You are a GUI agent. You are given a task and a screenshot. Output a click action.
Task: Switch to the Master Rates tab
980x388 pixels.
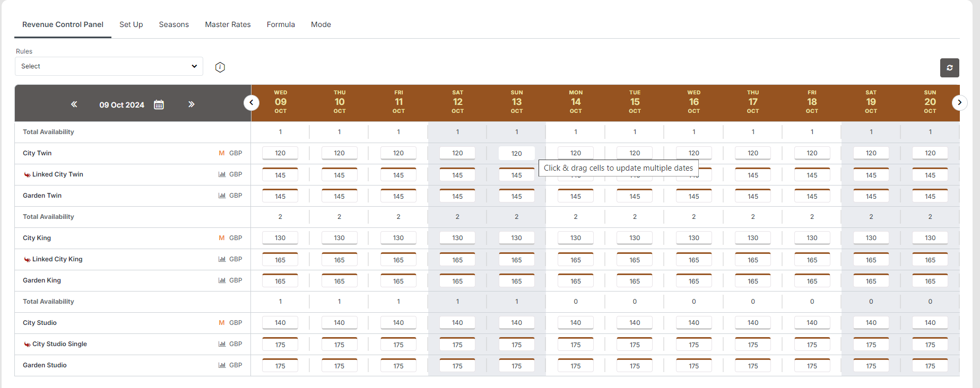[x=228, y=24]
